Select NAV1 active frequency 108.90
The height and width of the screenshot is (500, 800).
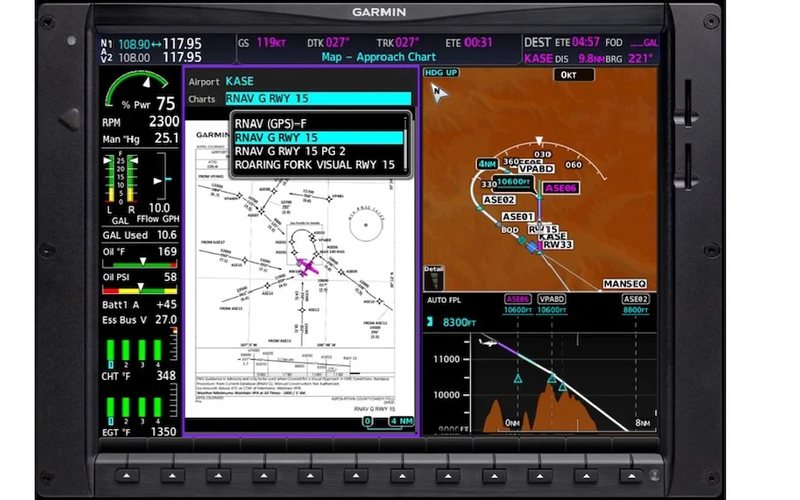[x=134, y=45]
